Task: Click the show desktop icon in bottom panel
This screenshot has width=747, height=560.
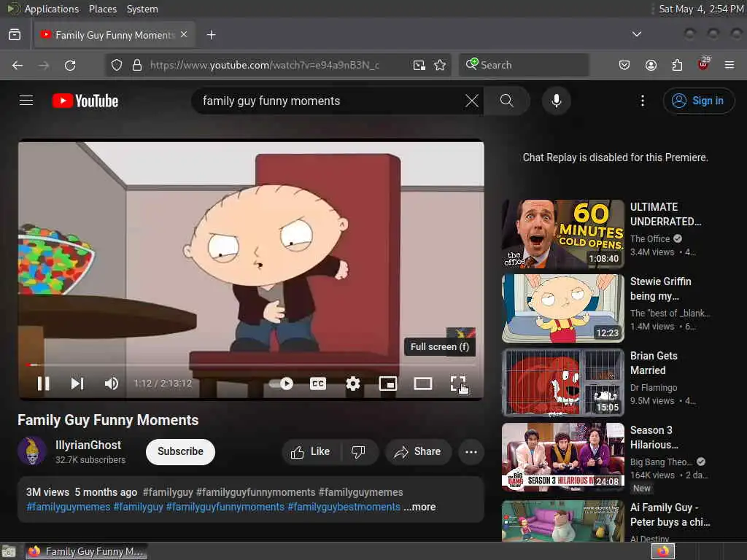Action: coord(8,551)
